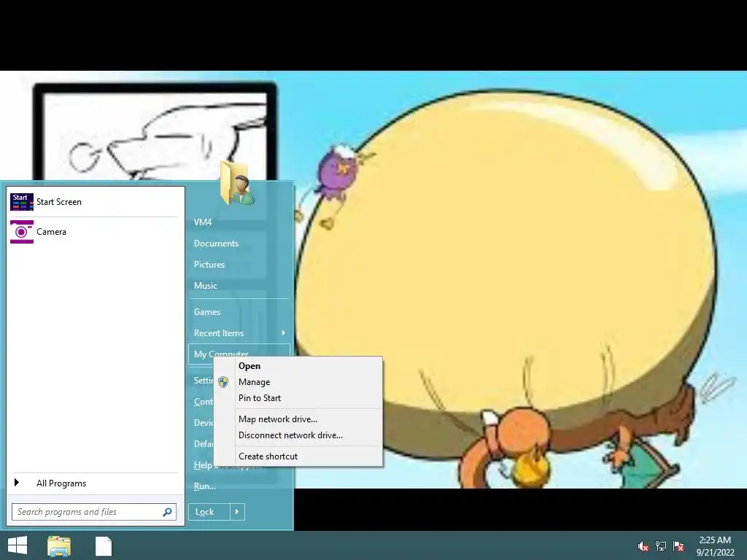Click the muted volume tray icon
747x560 pixels.
tap(643, 546)
